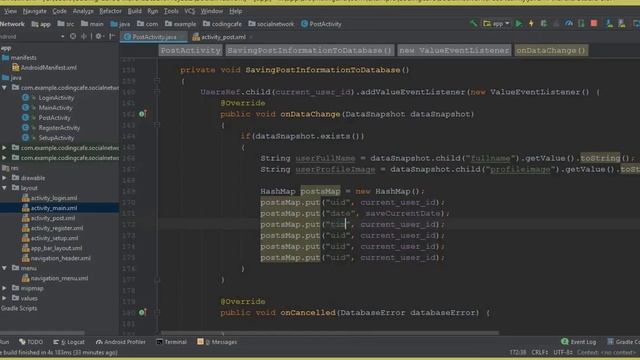Expand the mipmap folder
This screenshot has width=640, height=360.
pos(4,288)
